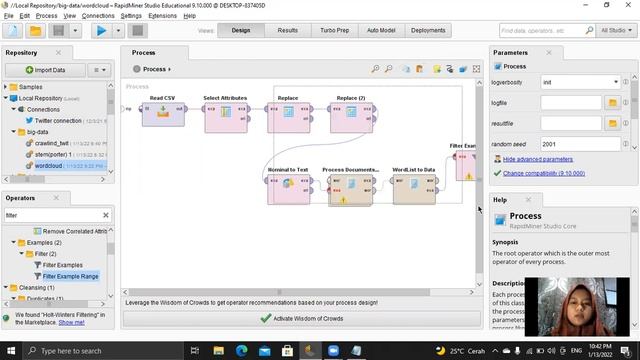
Task: Stop the process with the square stop button
Action: pyautogui.click(x=138, y=31)
